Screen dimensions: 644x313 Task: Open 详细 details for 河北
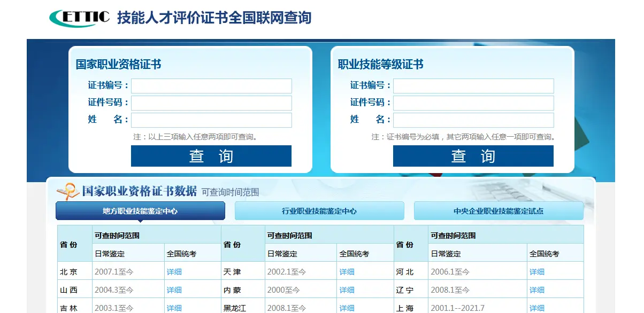(x=536, y=271)
